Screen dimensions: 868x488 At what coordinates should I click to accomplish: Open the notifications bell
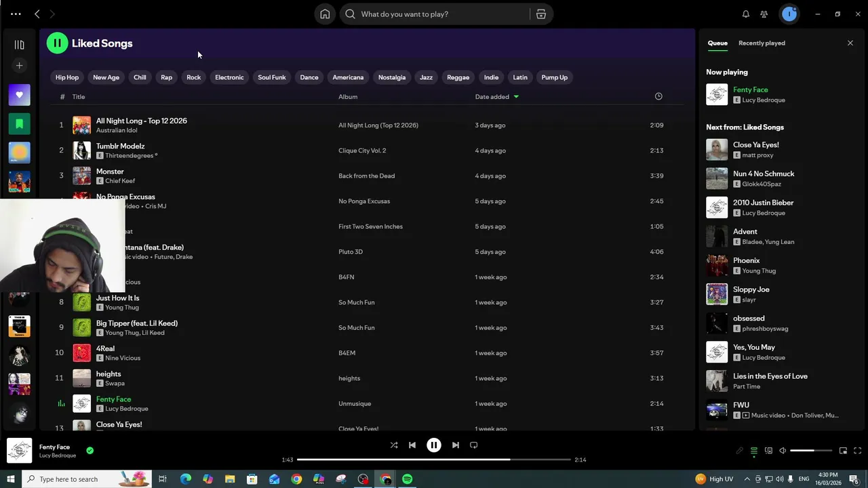tap(746, 14)
